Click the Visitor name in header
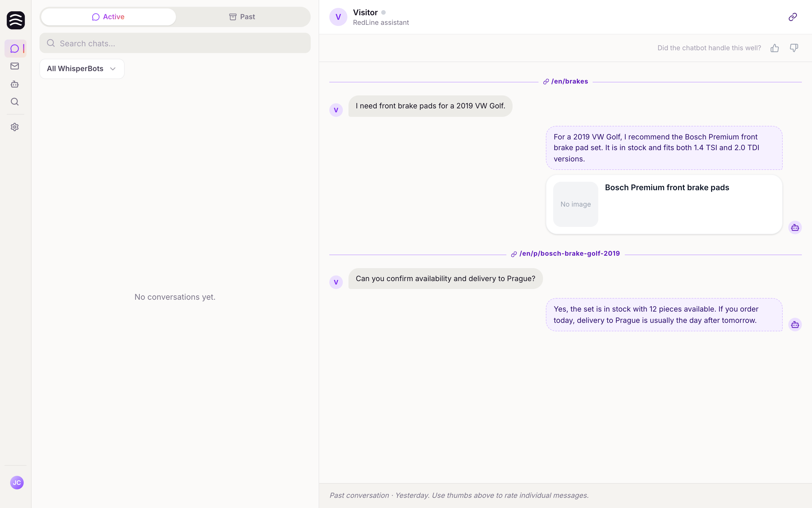Viewport: 812px width, 508px height. (x=365, y=12)
